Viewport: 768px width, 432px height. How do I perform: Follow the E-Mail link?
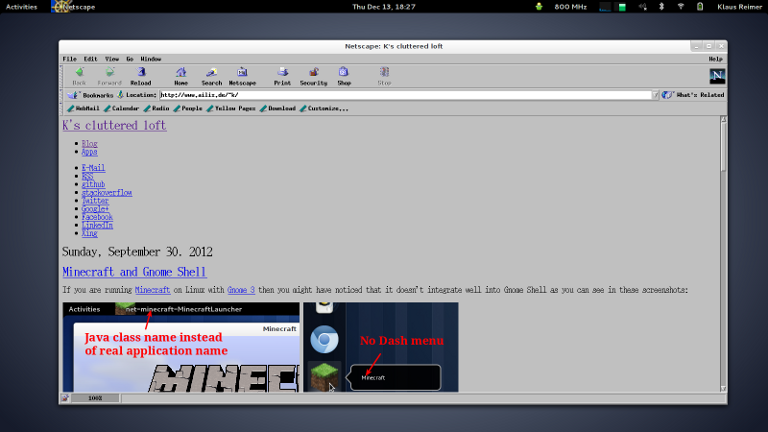click(x=93, y=168)
